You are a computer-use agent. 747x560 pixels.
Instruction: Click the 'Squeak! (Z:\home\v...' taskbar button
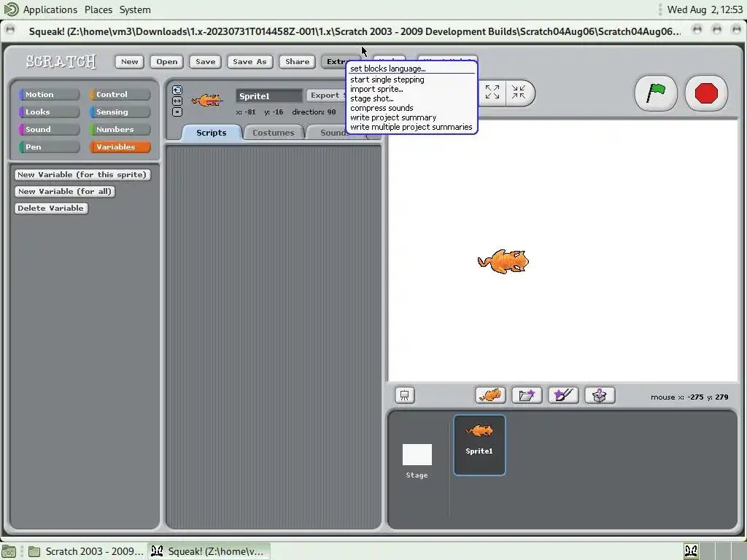(208, 551)
